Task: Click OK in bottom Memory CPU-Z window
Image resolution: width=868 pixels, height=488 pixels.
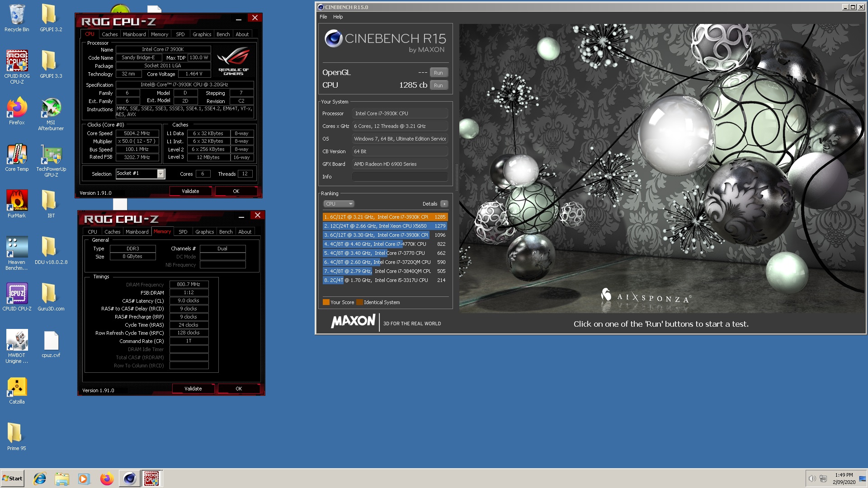Action: (239, 389)
